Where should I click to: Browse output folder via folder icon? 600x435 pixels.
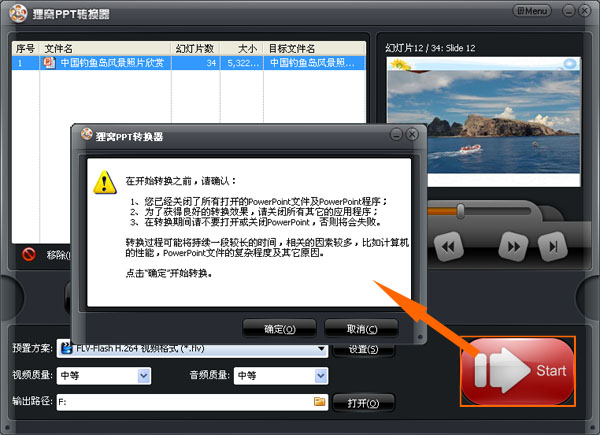click(x=320, y=401)
